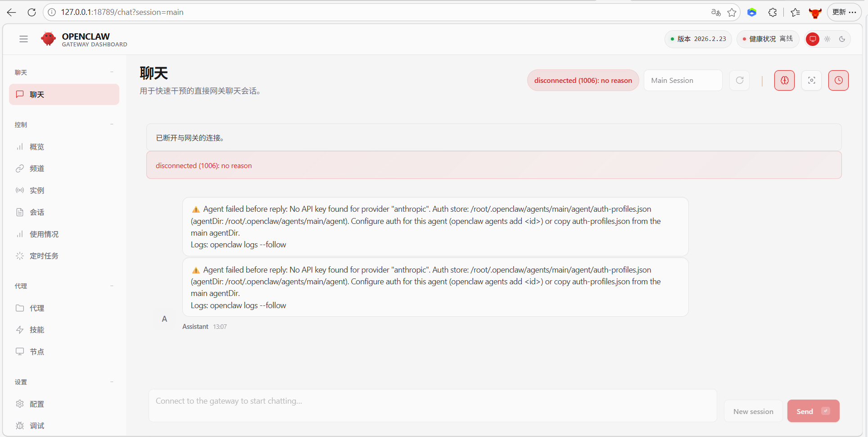Toggle focus mode with the frame icon

(x=811, y=81)
